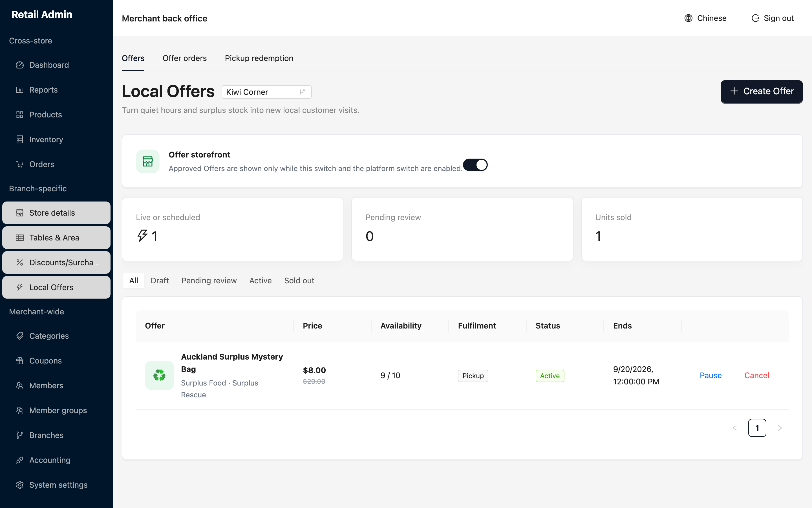Screen dimensions: 812x508
Task: Click the Dashboard gauge icon
Action: point(20,65)
